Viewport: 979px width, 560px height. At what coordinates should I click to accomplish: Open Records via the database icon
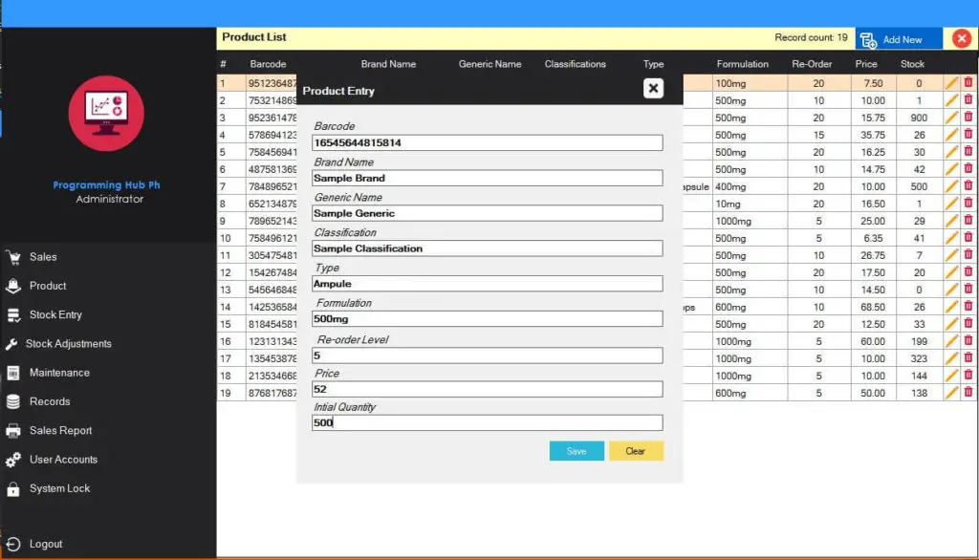(x=14, y=400)
